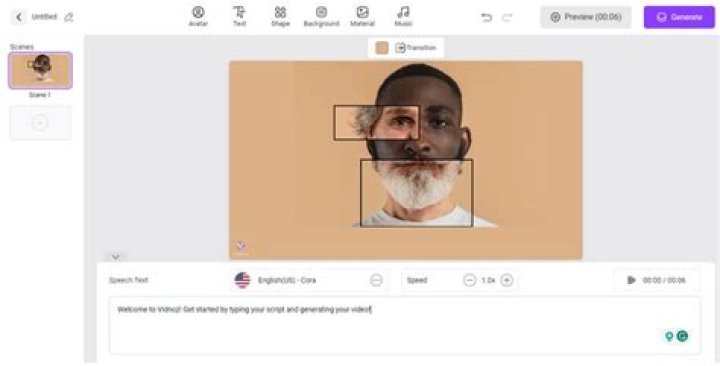Viewport: 720px width, 366px height.
Task: Select the Scene 1 thumbnail
Action: (40, 70)
